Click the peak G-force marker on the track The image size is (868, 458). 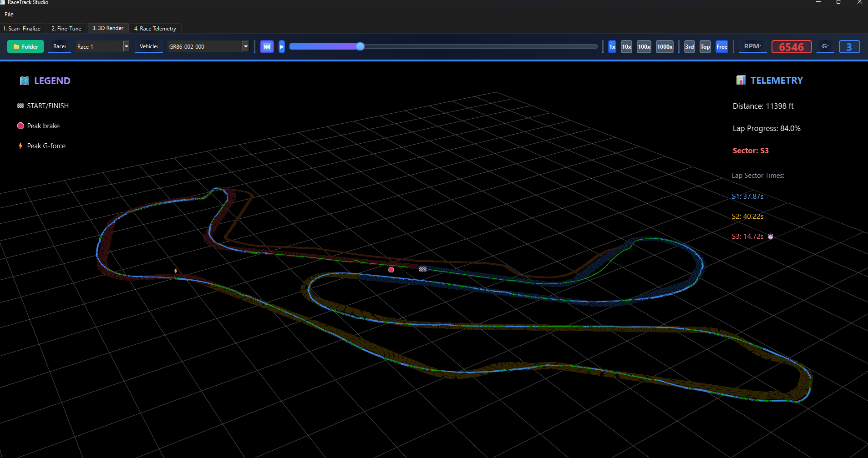[x=176, y=271]
